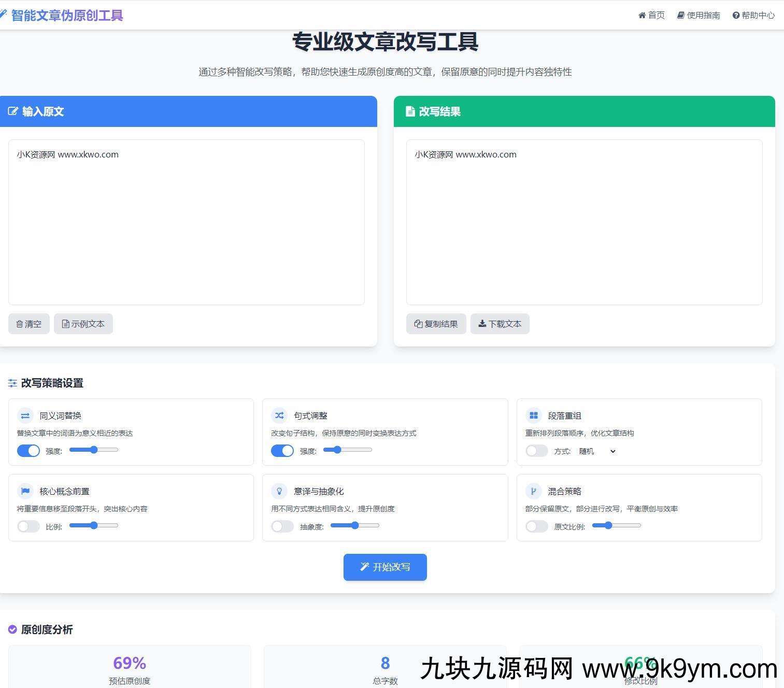Expand the 改写策略设置 section header
Viewport: 784px width, 688px height.
52,383
